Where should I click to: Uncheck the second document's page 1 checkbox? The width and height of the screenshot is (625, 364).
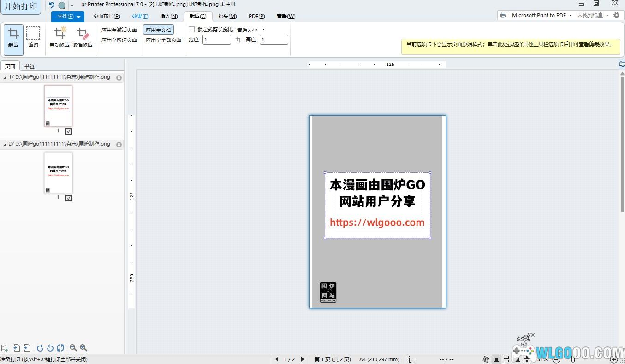pyautogui.click(x=69, y=198)
